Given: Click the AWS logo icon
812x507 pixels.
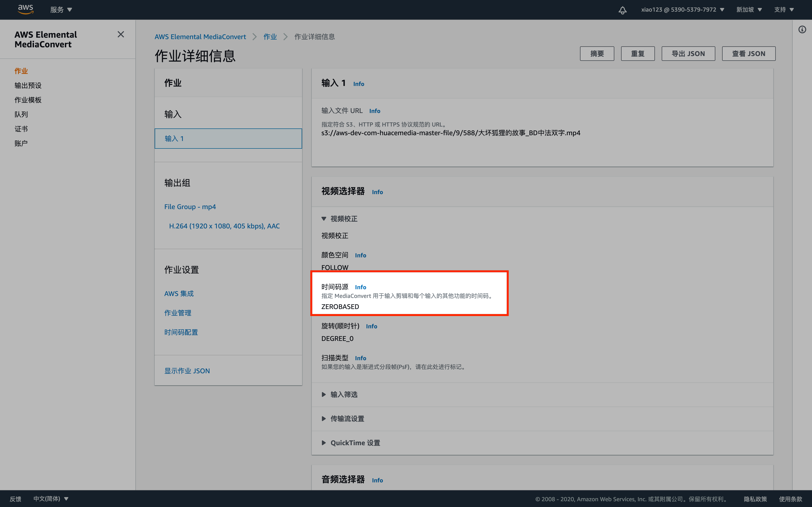Looking at the screenshot, I should coord(26,9).
